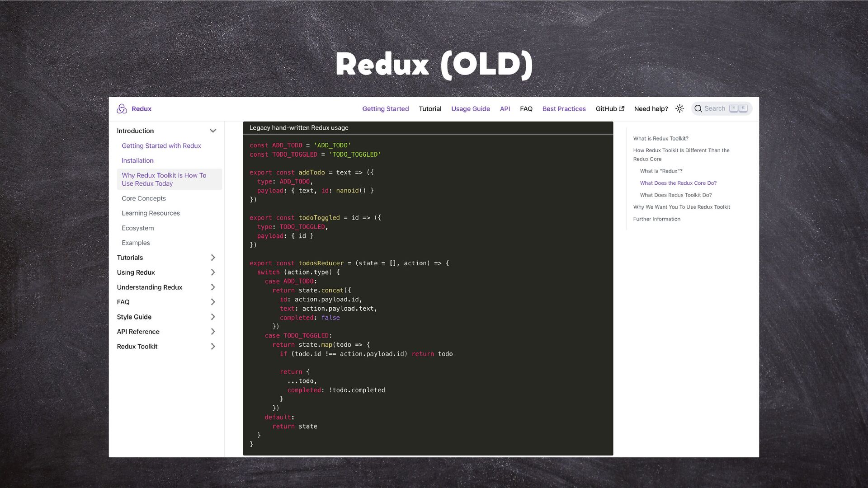Expand the Using Redux sidebar chevron

click(x=213, y=272)
